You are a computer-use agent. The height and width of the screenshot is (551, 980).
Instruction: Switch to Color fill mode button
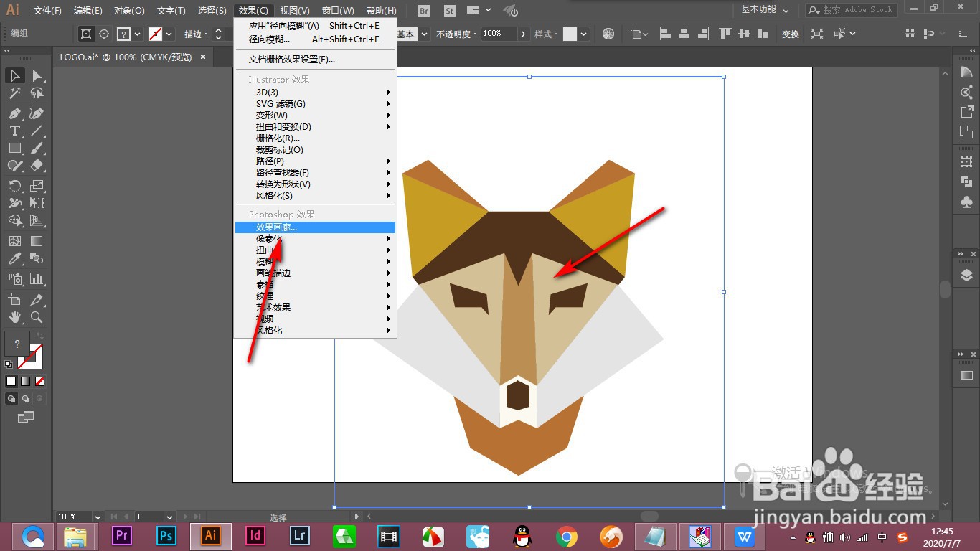click(11, 382)
